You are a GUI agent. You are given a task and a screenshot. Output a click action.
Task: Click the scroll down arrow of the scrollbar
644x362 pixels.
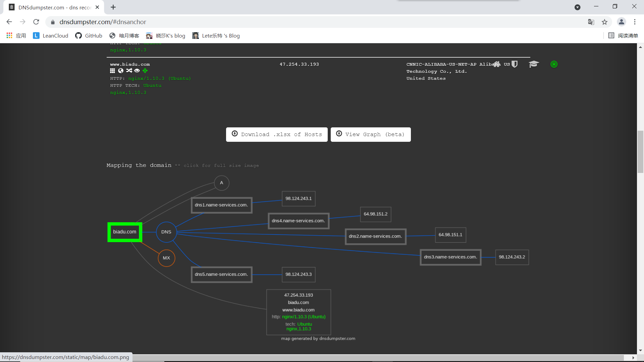(640, 350)
